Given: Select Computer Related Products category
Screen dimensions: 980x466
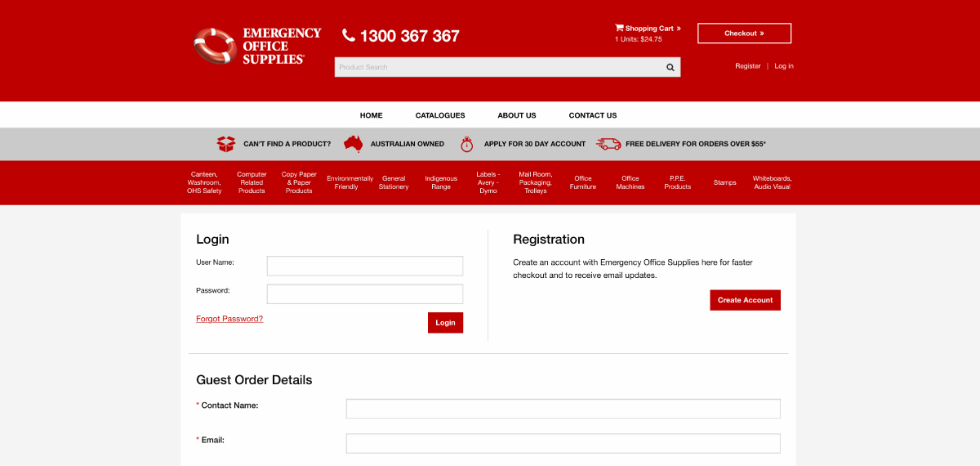Looking at the screenshot, I should pos(252,182).
